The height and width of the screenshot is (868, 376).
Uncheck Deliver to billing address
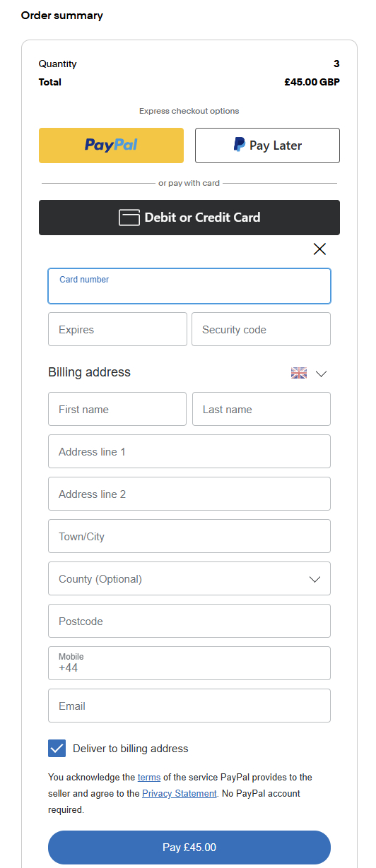point(57,749)
